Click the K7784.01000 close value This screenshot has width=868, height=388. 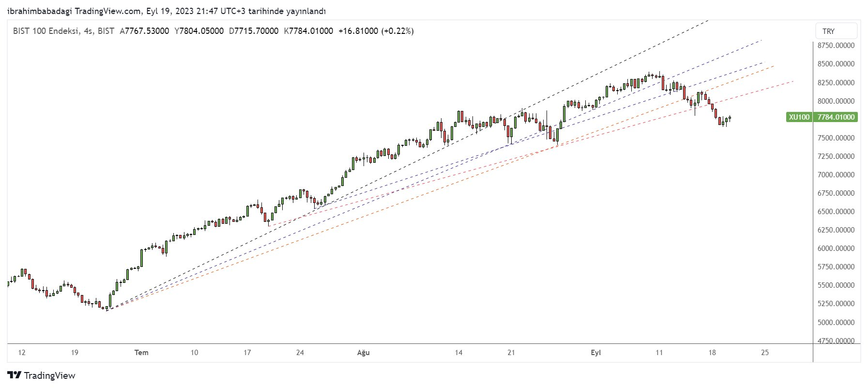309,31
